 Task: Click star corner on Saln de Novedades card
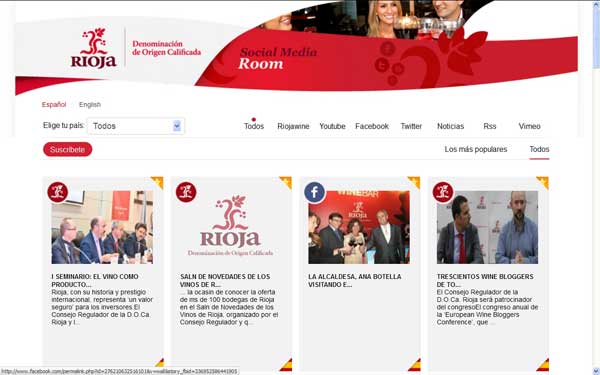[x=287, y=181]
